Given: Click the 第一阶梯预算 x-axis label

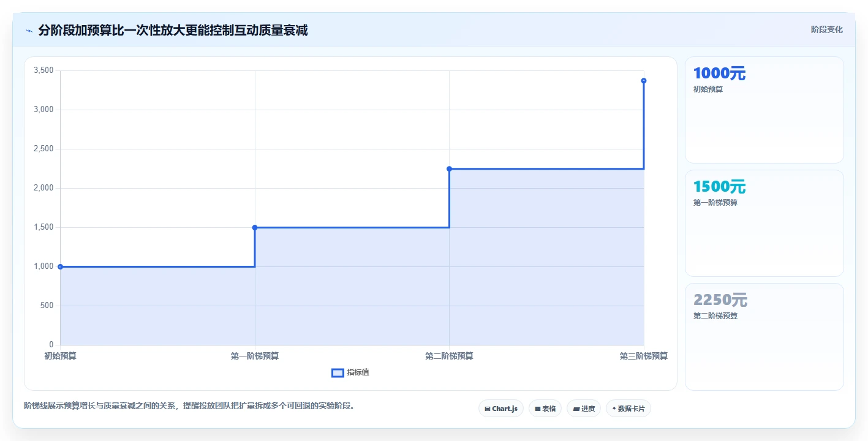Looking at the screenshot, I should pos(255,356).
